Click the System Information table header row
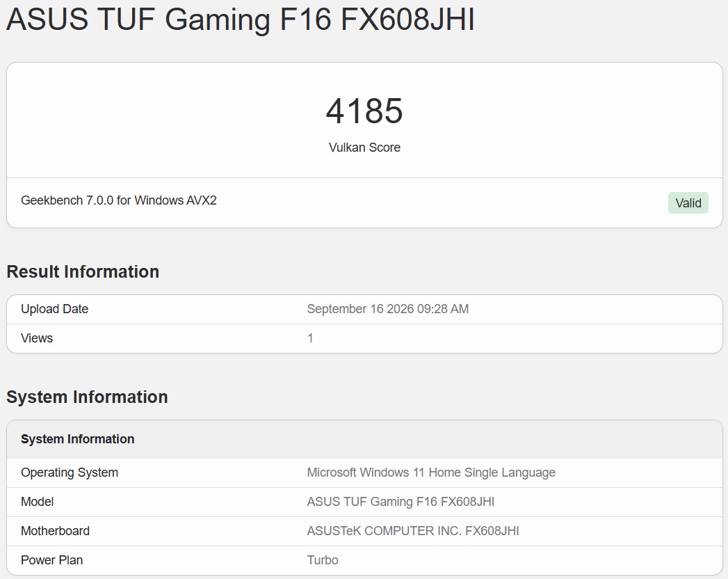 [364, 439]
